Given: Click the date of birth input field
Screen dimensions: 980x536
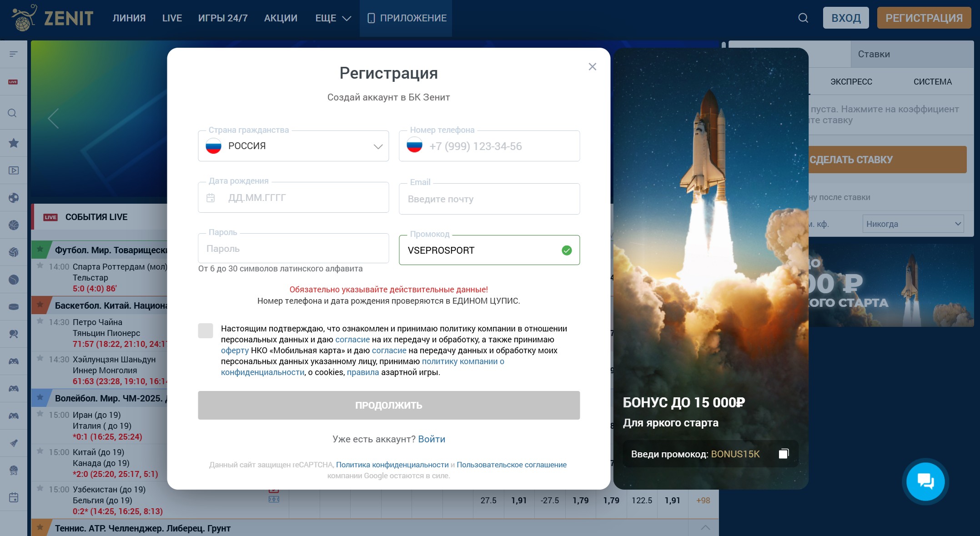Looking at the screenshot, I should 293,197.
